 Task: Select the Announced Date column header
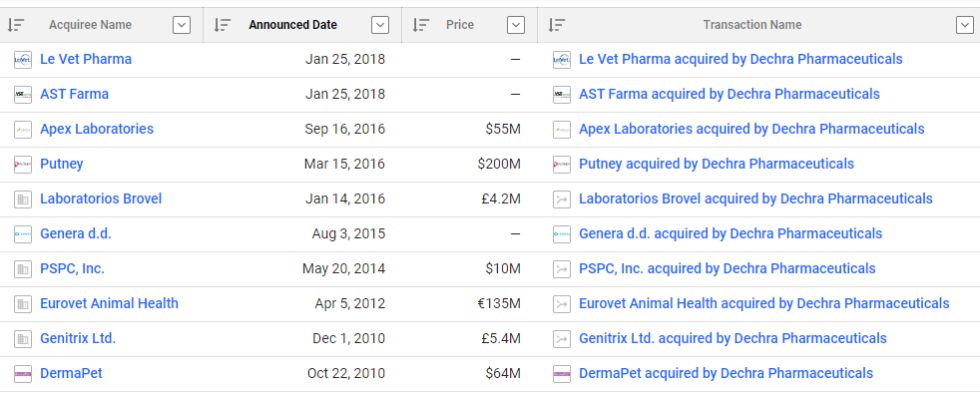292,25
